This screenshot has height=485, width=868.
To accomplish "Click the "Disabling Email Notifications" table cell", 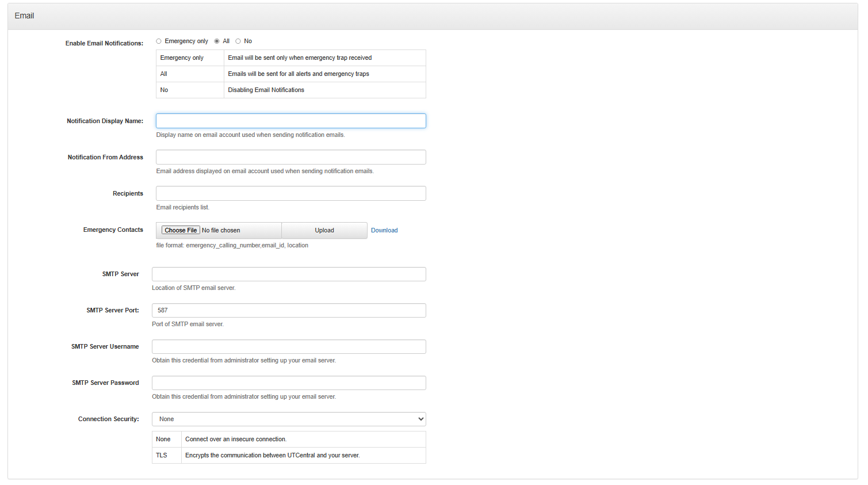I will (x=325, y=90).
